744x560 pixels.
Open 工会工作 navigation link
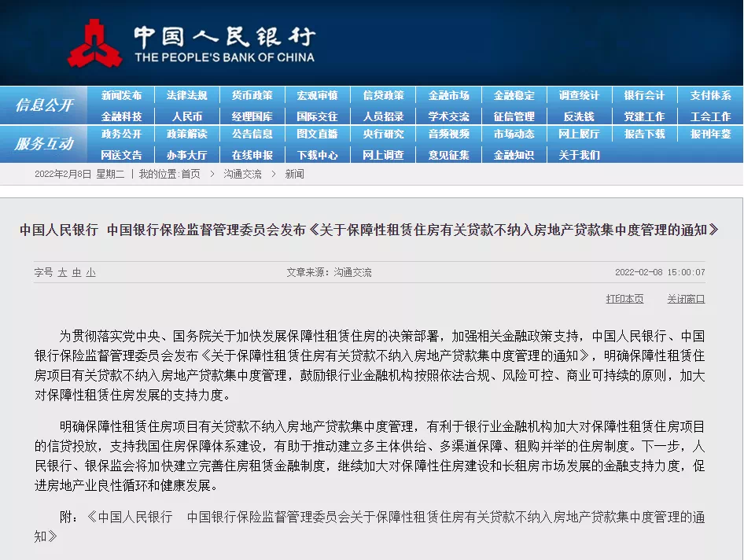[711, 116]
